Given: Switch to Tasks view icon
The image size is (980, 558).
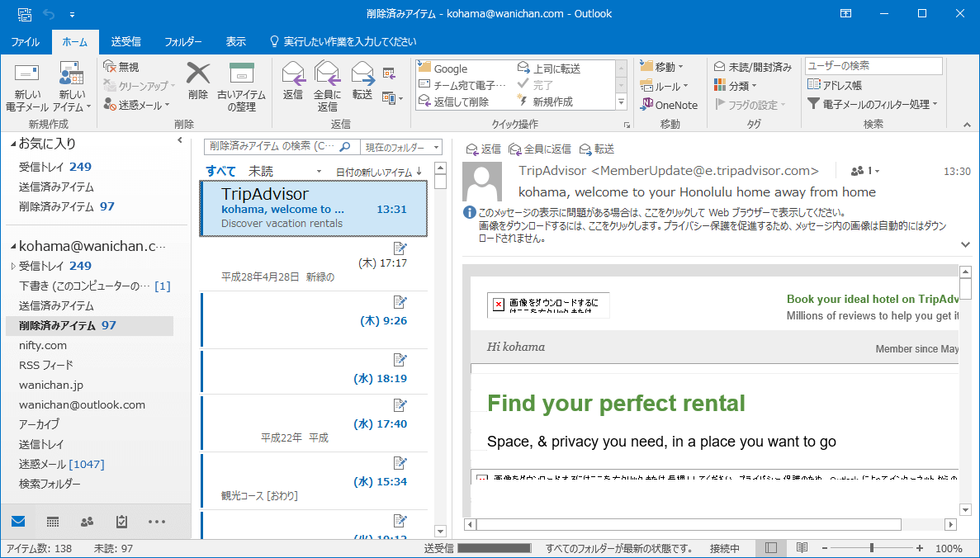Looking at the screenshot, I should click(x=122, y=522).
